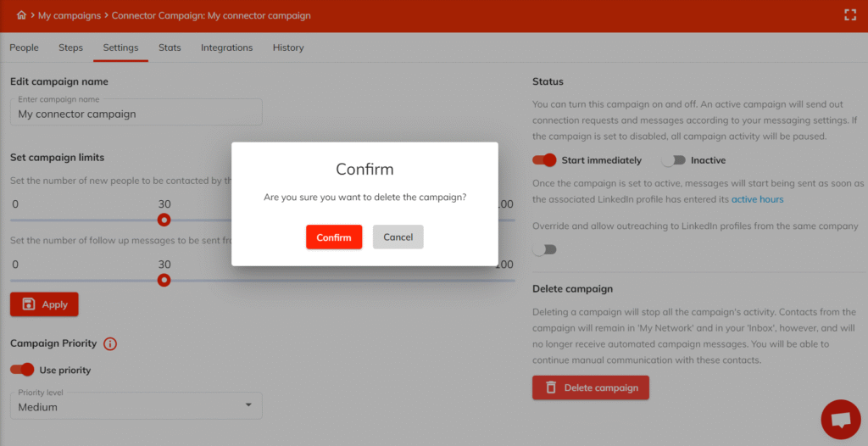
Task: Click the home icon in breadcrumb
Action: tap(21, 15)
